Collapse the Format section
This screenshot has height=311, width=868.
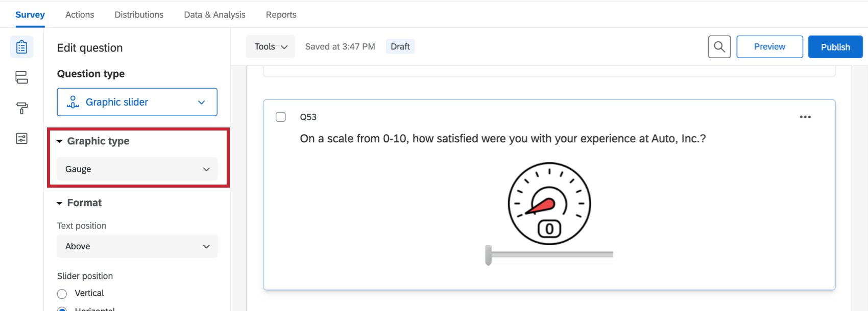tap(60, 203)
